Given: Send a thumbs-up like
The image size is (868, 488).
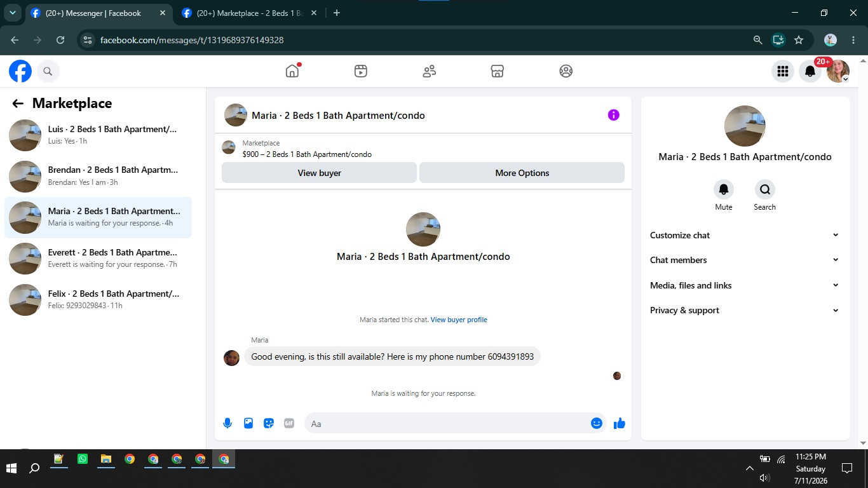Looking at the screenshot, I should [x=620, y=423].
